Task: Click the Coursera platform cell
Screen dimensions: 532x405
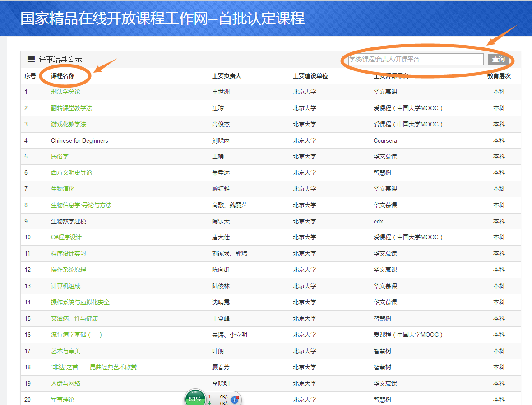Action: pyautogui.click(x=385, y=140)
